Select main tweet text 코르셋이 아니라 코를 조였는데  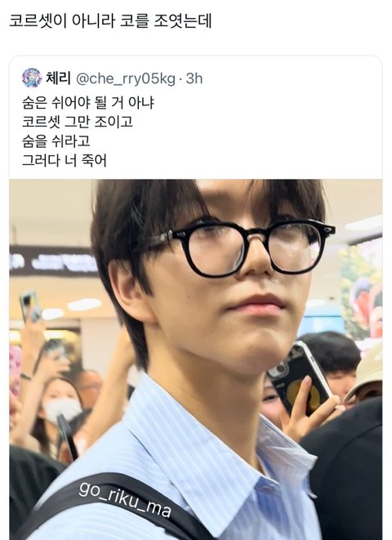(x=110, y=21)
